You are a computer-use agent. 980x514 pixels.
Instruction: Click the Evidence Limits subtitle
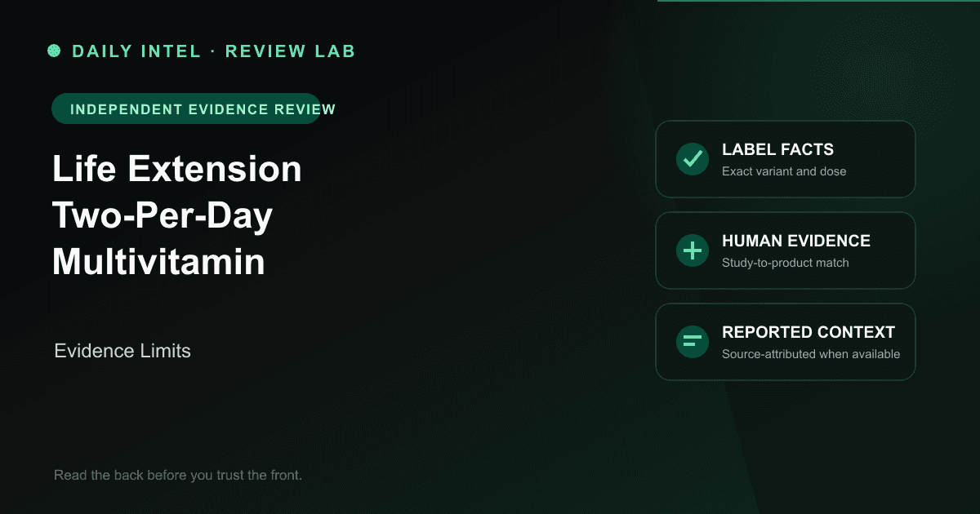click(x=122, y=351)
